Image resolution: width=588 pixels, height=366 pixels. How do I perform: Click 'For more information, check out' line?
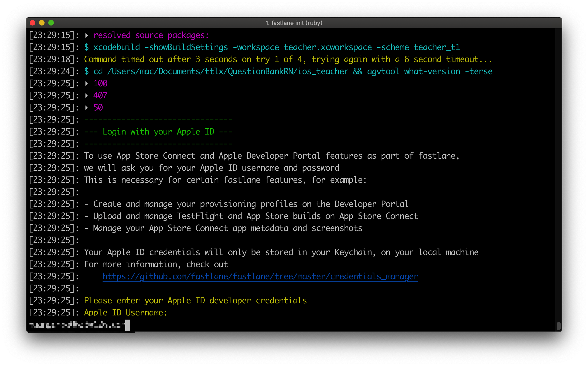(156, 264)
